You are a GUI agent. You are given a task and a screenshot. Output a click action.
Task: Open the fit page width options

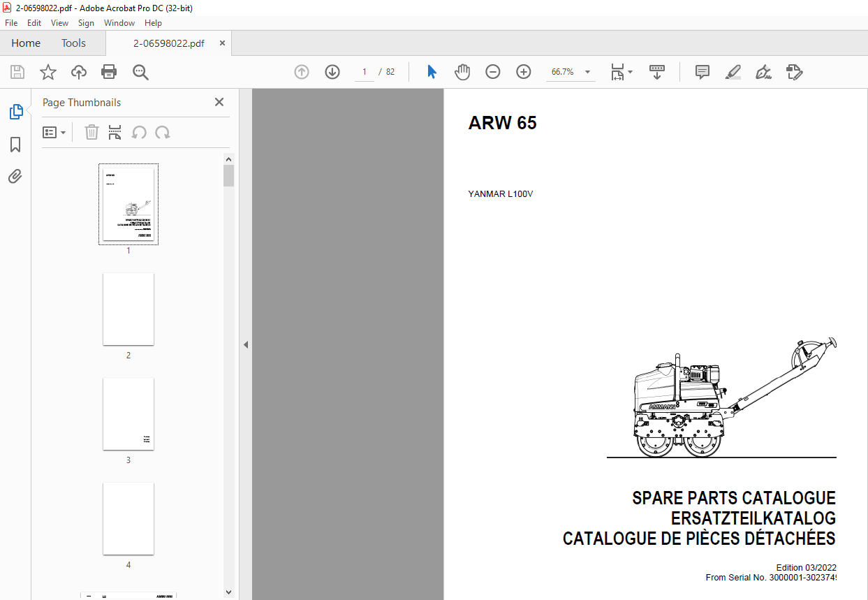click(x=621, y=72)
